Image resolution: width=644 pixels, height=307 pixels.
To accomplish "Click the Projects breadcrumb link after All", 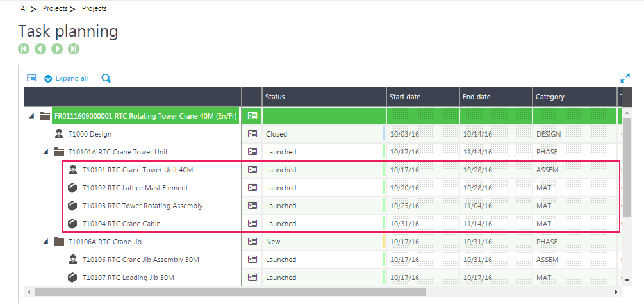I will [55, 8].
